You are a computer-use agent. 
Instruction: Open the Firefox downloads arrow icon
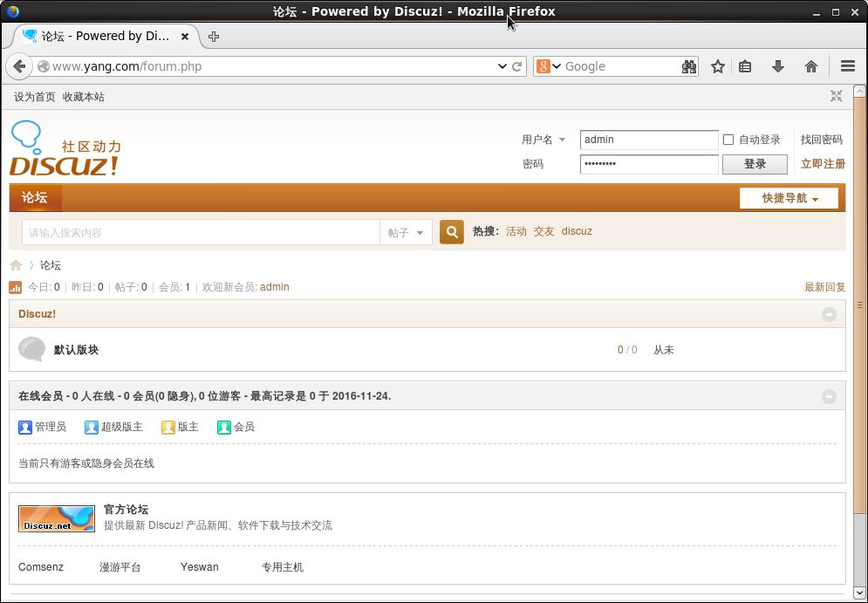click(777, 66)
